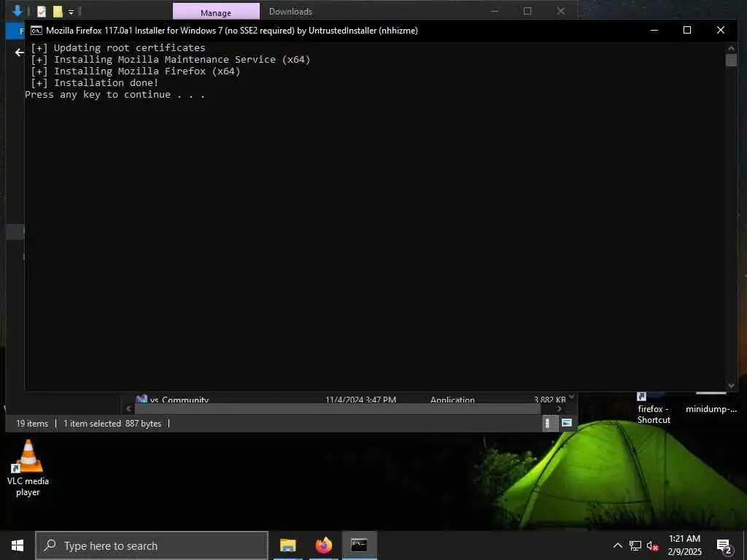
Task: Click the console scrollbar down arrow
Action: click(x=731, y=386)
